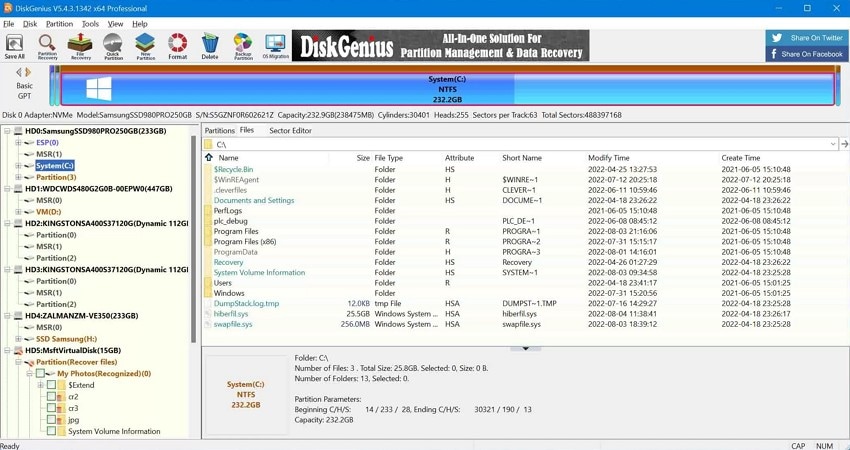The width and height of the screenshot is (850, 450).
Task: Click the DiskGenius banner advertisement
Action: tap(441, 46)
